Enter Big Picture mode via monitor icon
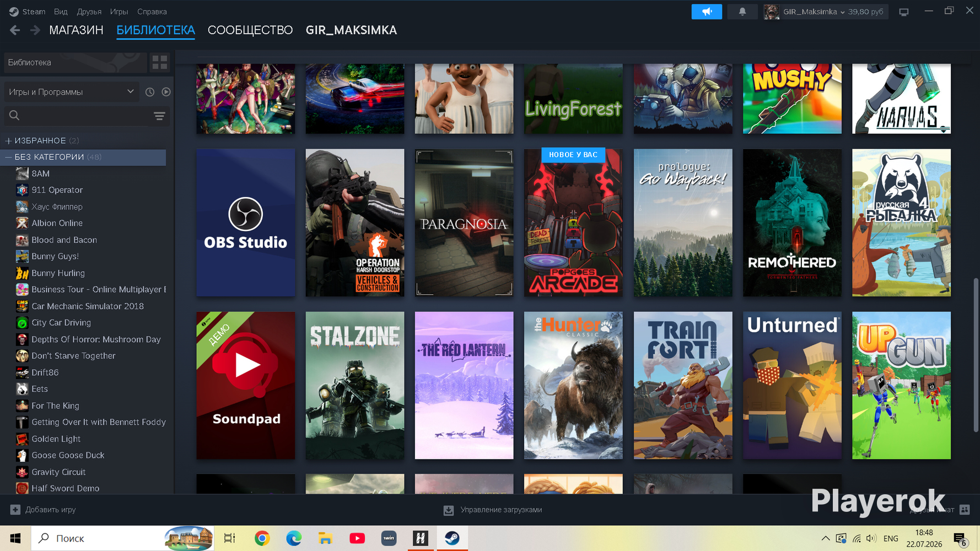The height and width of the screenshot is (551, 980). pos(904,12)
